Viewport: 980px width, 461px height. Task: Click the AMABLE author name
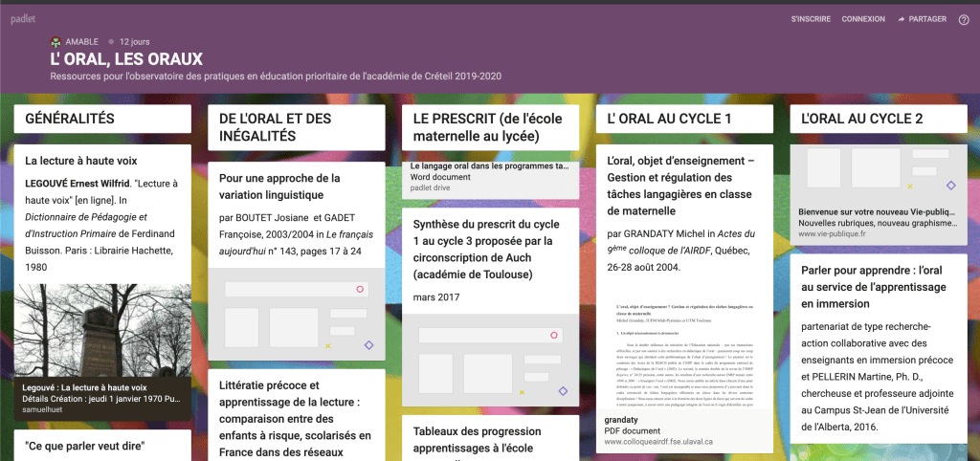(x=81, y=42)
